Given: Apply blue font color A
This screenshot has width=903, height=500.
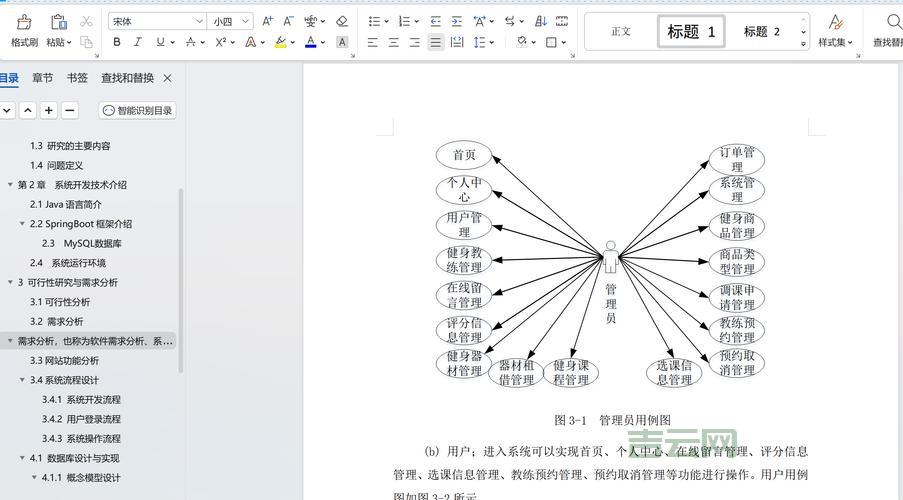Looking at the screenshot, I should tap(311, 42).
